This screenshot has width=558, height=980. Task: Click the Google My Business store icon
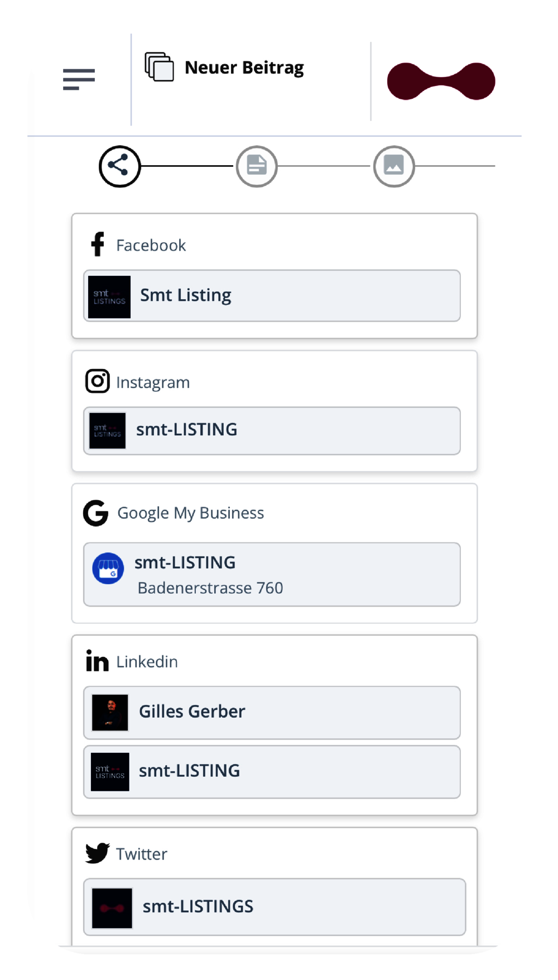(x=108, y=568)
